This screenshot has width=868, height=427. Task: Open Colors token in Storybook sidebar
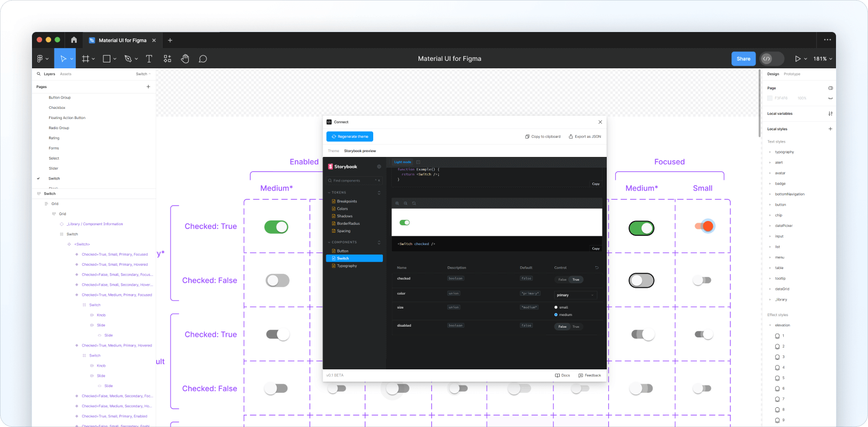point(342,209)
